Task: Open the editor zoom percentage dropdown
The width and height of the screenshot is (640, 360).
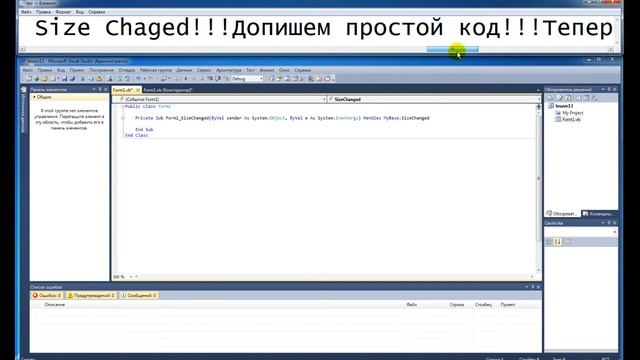Action: [x=131, y=277]
